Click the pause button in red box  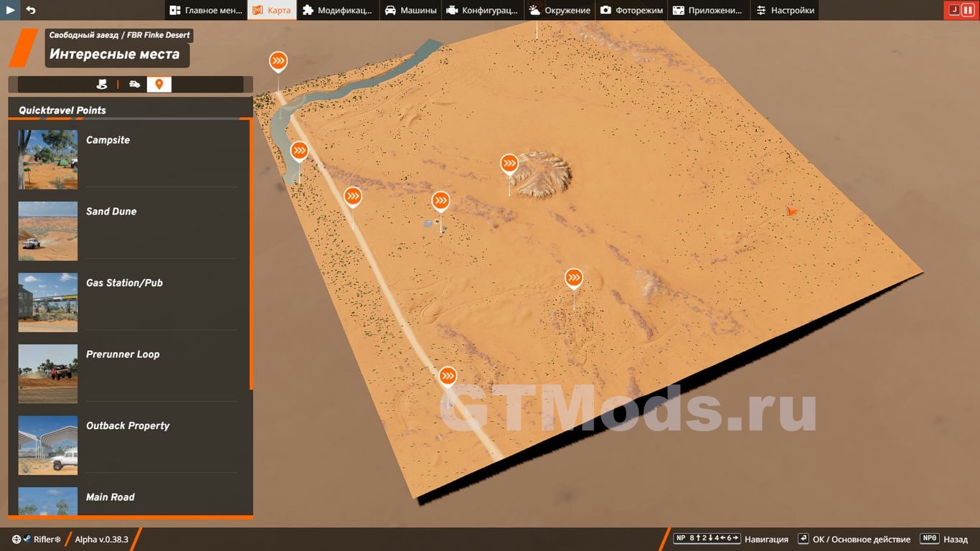point(968,10)
